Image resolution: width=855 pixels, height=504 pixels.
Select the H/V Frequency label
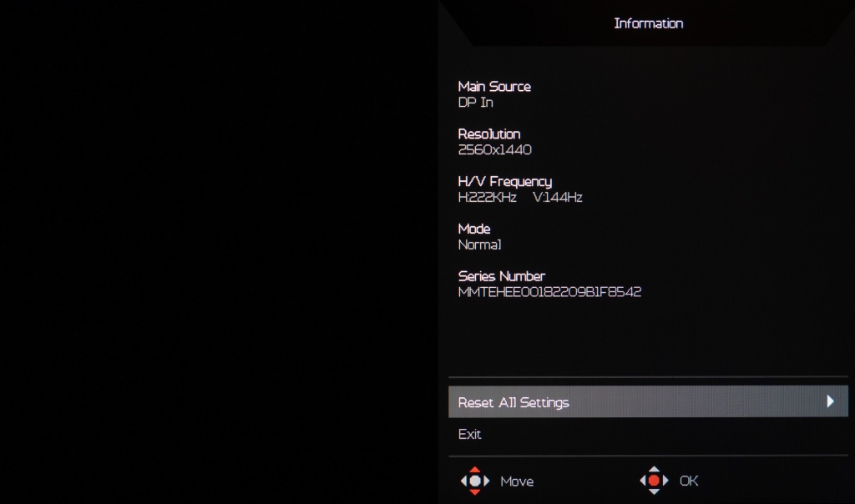505,182
